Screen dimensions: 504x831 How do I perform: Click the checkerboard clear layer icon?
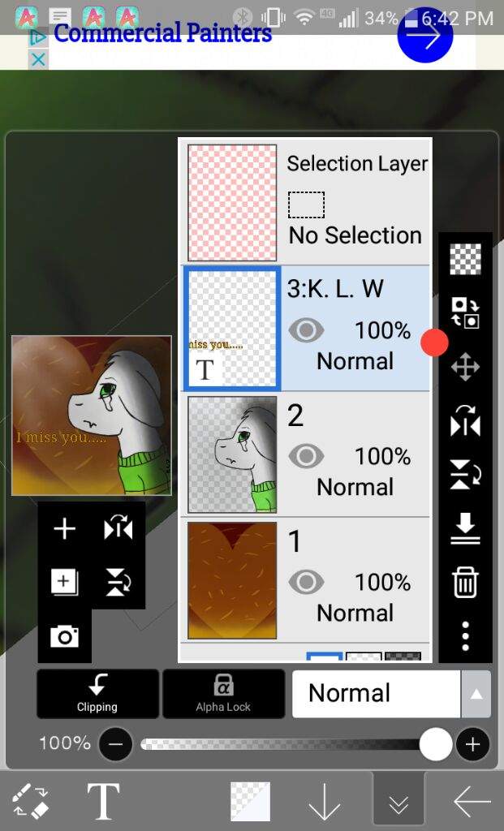click(465, 259)
